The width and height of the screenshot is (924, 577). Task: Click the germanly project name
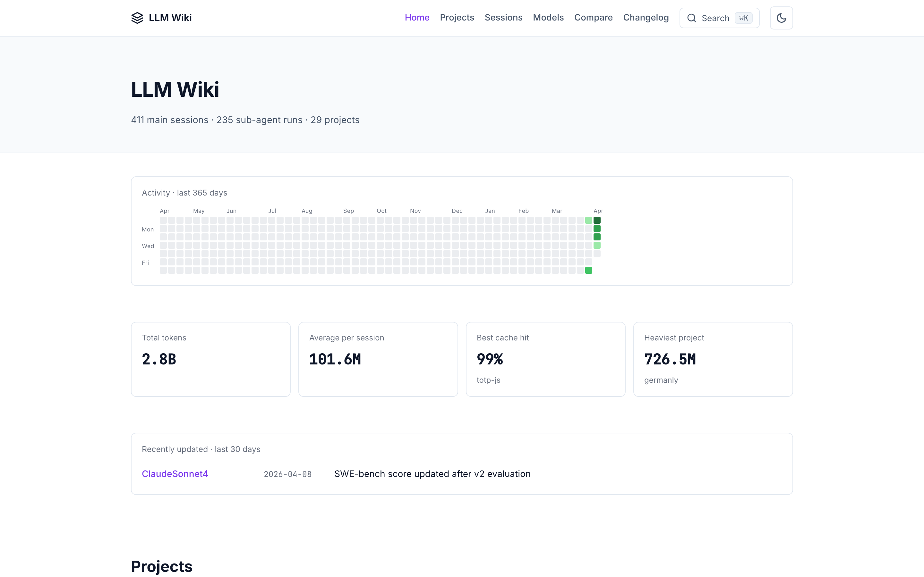coord(661,380)
